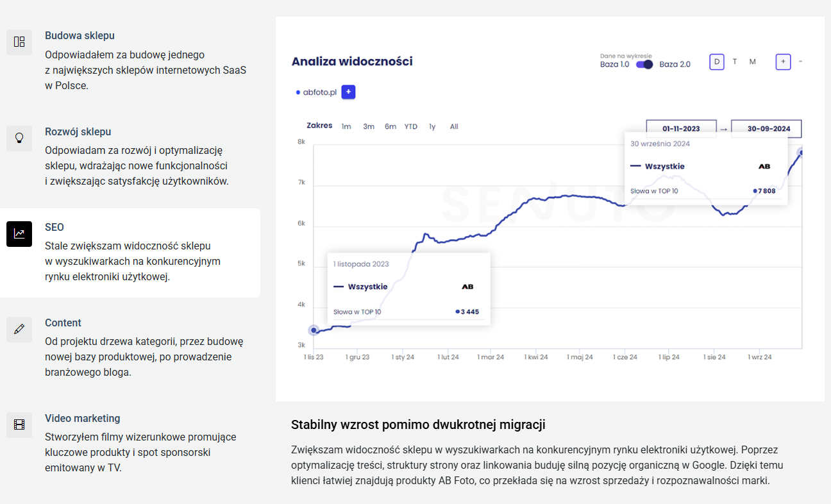Viewport: 831px width, 504px height.
Task: Click the Content pencil icon
Action: 19,329
